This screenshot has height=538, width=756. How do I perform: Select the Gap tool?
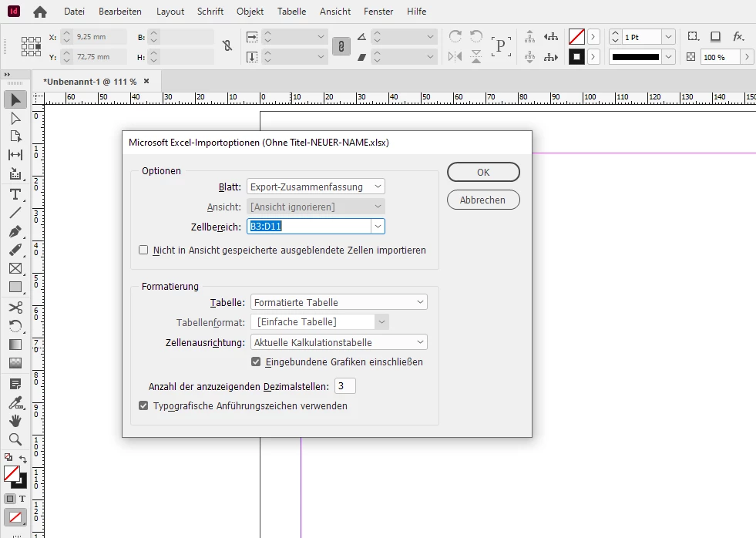coord(15,155)
